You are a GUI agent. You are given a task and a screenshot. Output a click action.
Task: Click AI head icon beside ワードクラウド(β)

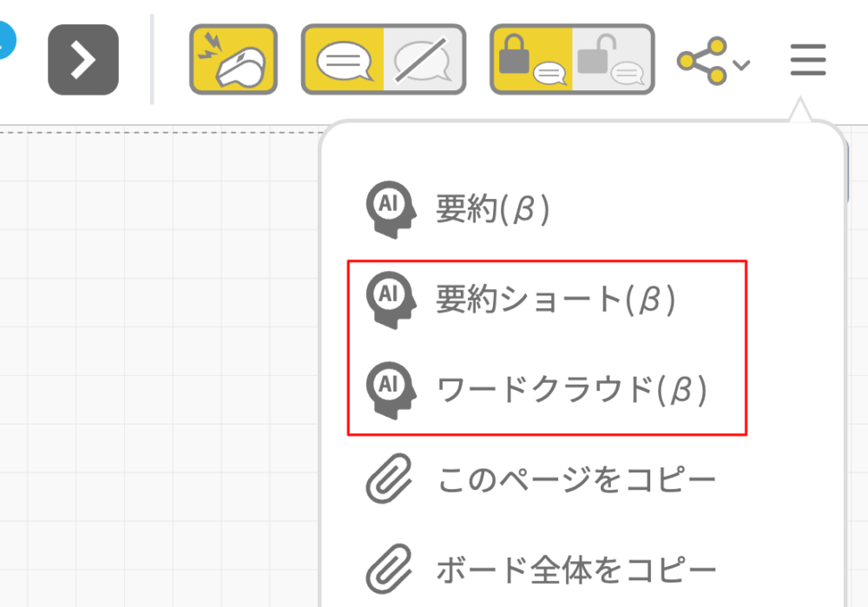click(x=391, y=391)
